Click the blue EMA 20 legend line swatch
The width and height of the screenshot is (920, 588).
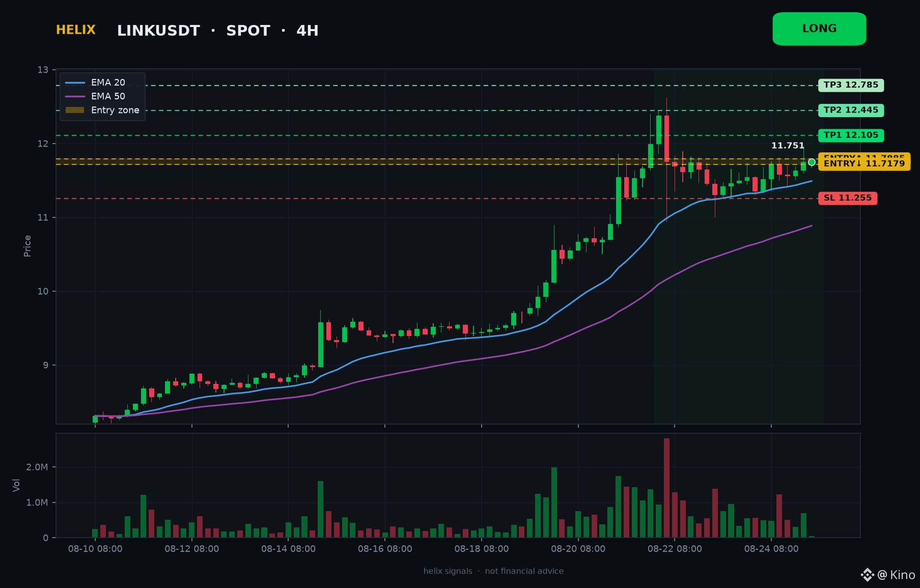pos(75,82)
